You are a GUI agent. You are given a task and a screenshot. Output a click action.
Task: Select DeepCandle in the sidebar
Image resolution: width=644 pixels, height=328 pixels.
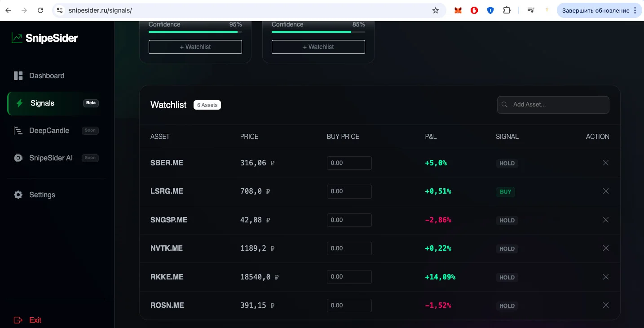pyautogui.click(x=57, y=131)
